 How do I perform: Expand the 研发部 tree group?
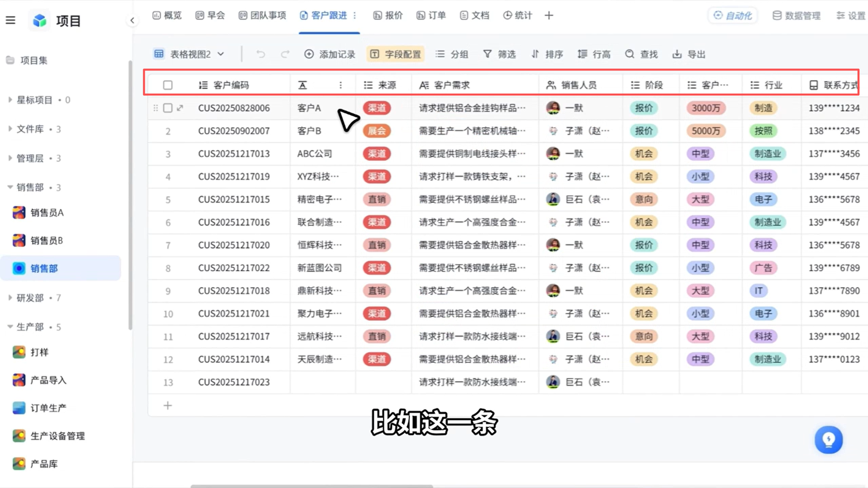pos(10,298)
